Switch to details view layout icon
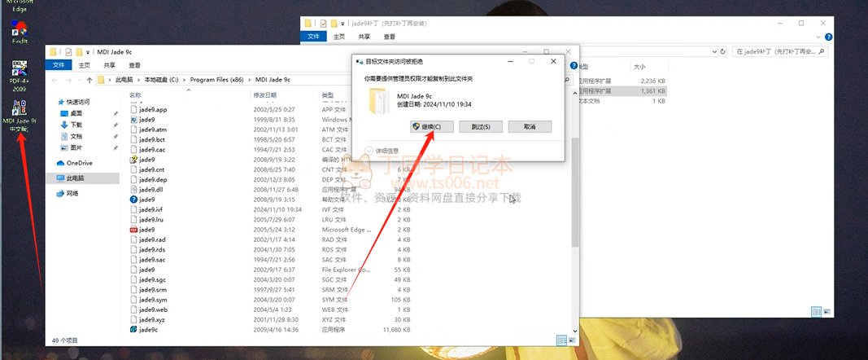The width and height of the screenshot is (868, 360). tap(560, 339)
